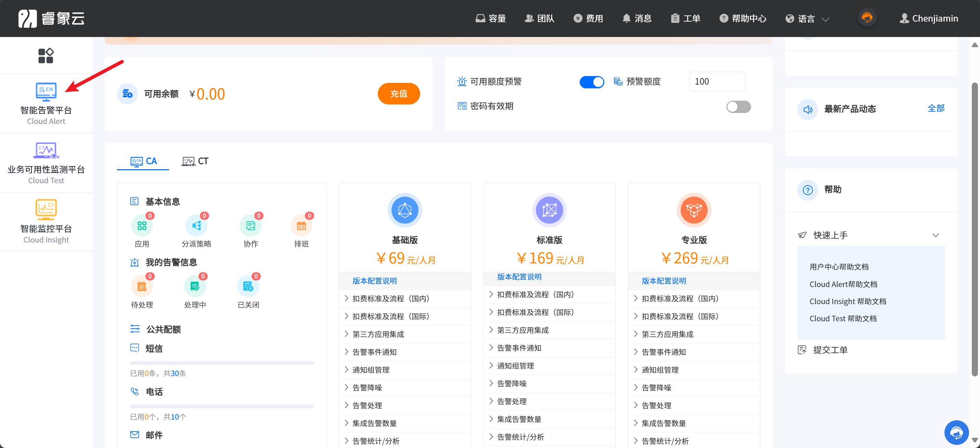The width and height of the screenshot is (980, 448).
Task: Click the 睿象云 logo
Action: pos(51,18)
